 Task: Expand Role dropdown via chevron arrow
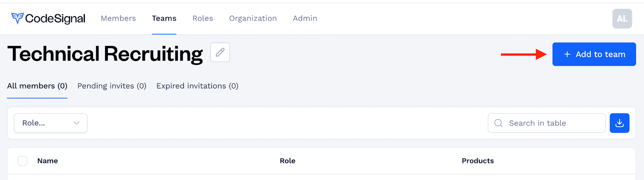(x=76, y=123)
